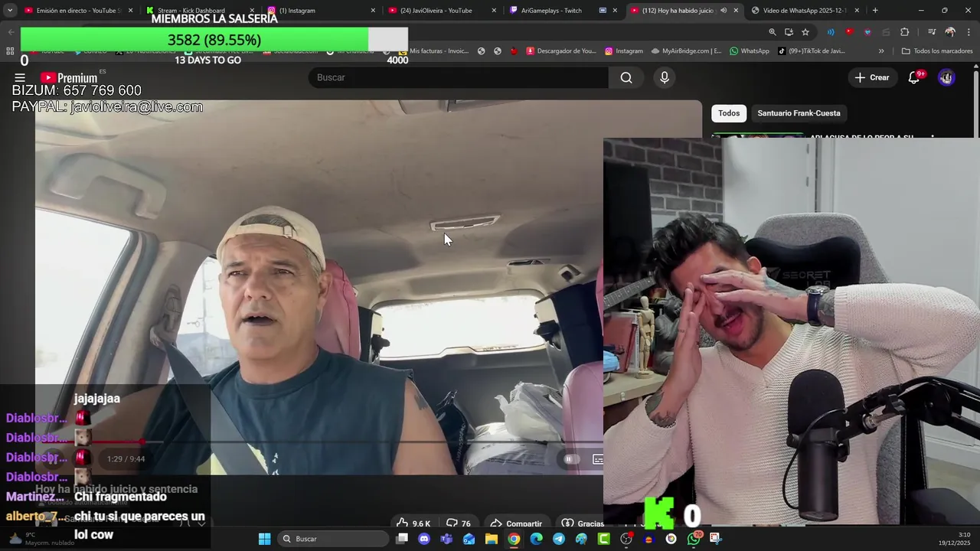Open the Chrome apps grid shortcut
980x551 pixels.
coord(10,51)
